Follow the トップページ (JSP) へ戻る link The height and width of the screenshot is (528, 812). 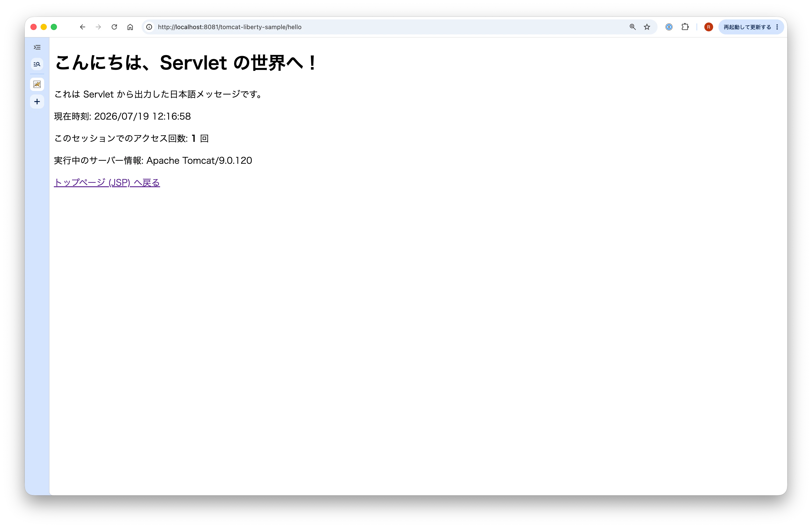tap(107, 183)
